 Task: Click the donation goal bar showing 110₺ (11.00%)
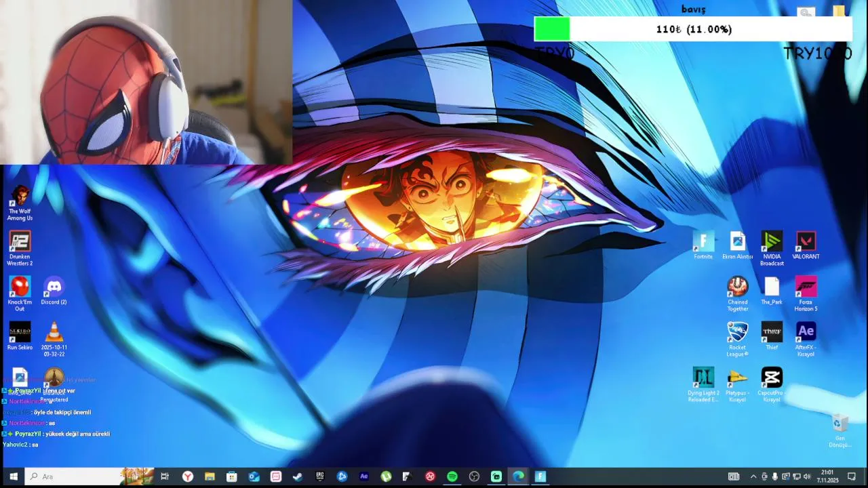(x=693, y=29)
